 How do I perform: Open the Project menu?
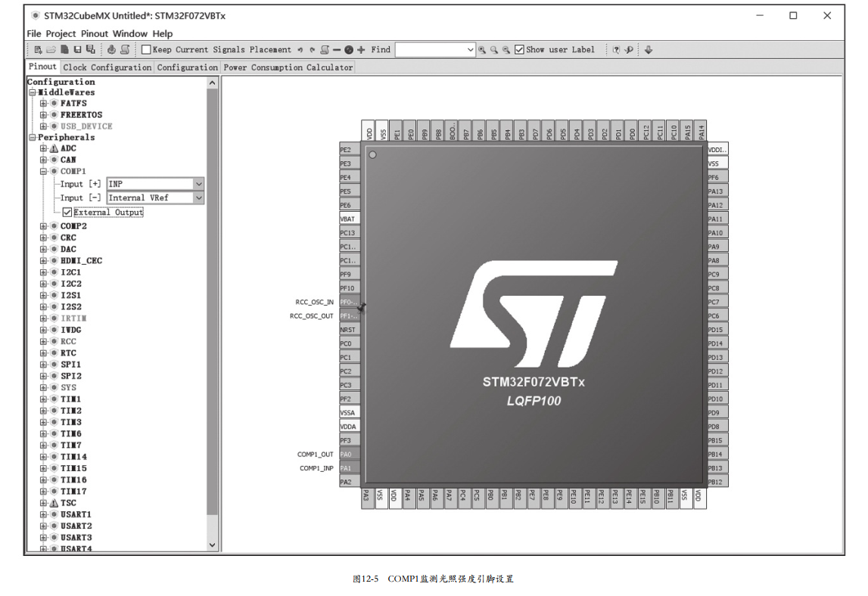point(61,34)
